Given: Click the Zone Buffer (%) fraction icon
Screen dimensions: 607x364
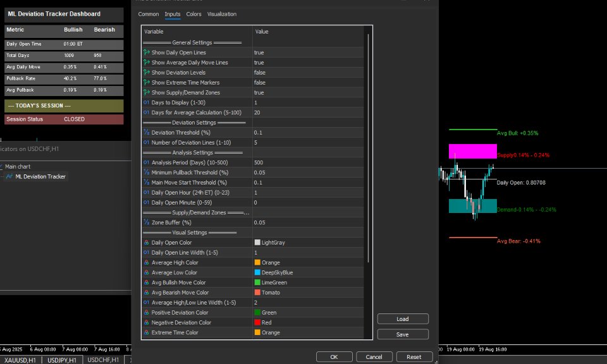Looking at the screenshot, I should tap(146, 222).
